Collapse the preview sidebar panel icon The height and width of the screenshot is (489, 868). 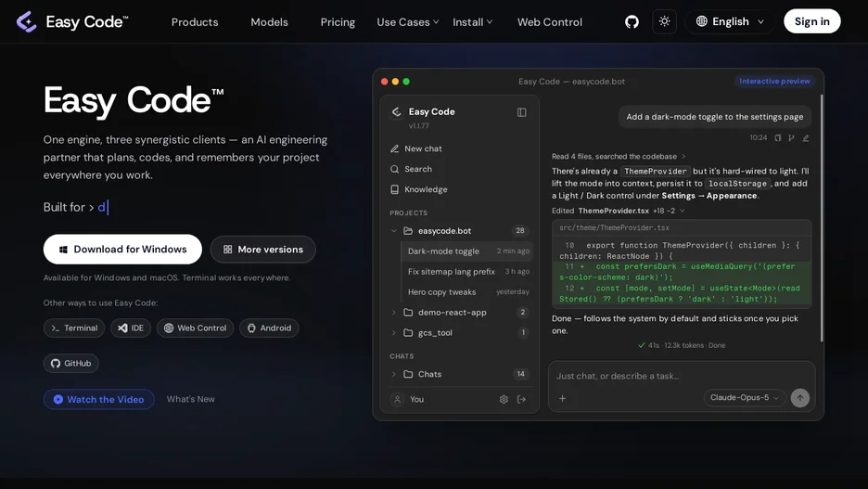pyautogui.click(x=521, y=112)
